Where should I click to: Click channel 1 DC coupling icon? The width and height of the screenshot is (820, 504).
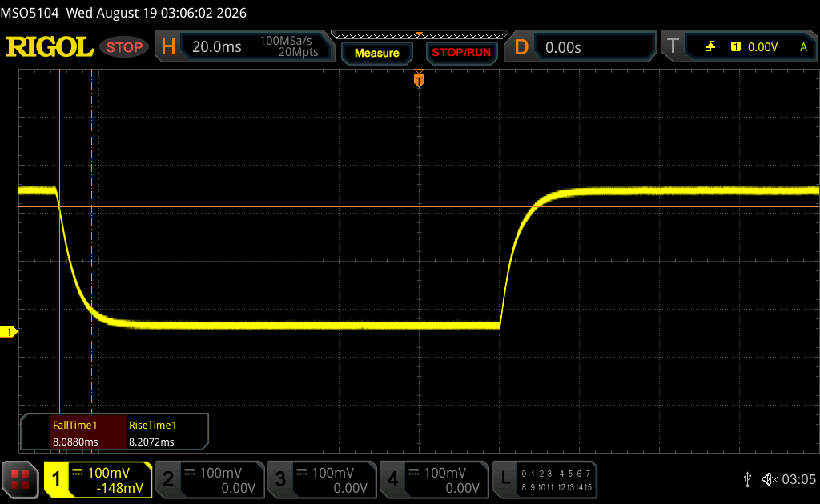[78, 473]
